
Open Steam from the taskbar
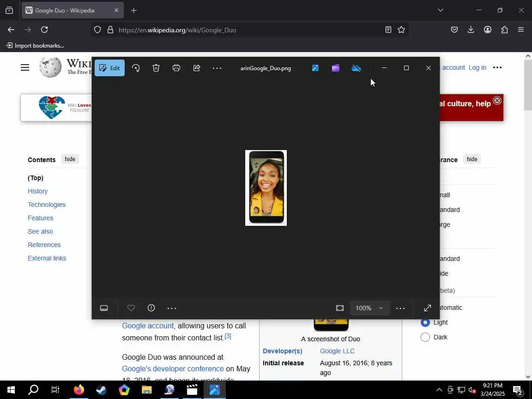tap(102, 390)
